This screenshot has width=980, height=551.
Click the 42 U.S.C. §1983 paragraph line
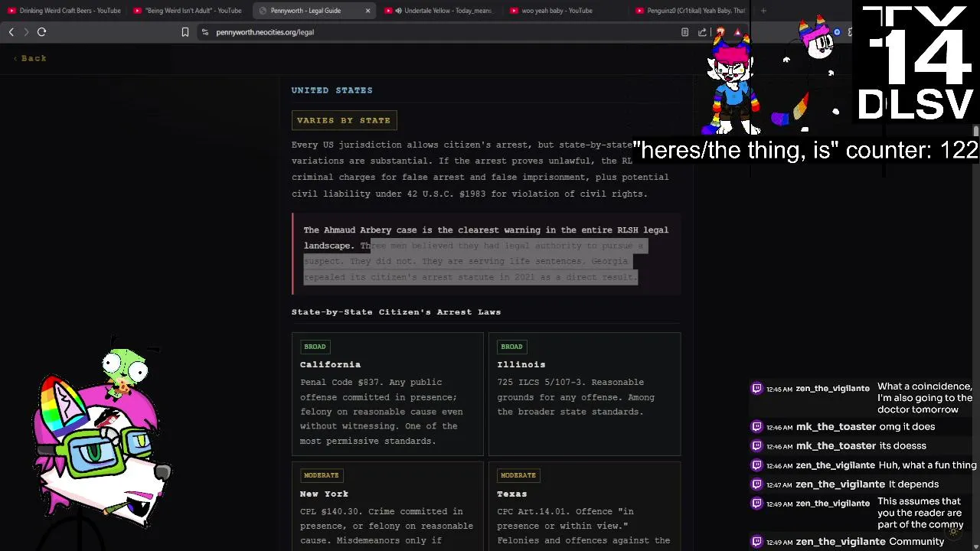coord(469,194)
